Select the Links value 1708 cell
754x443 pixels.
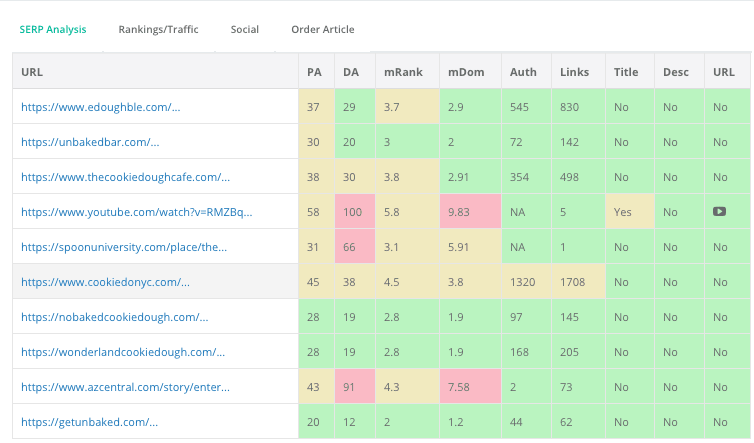578,282
